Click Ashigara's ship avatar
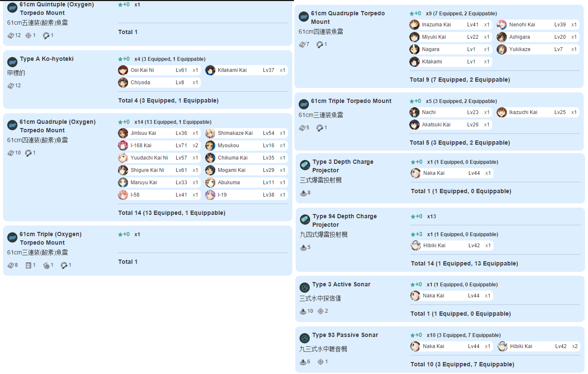Screen dimensions: 588x374 [x=502, y=37]
